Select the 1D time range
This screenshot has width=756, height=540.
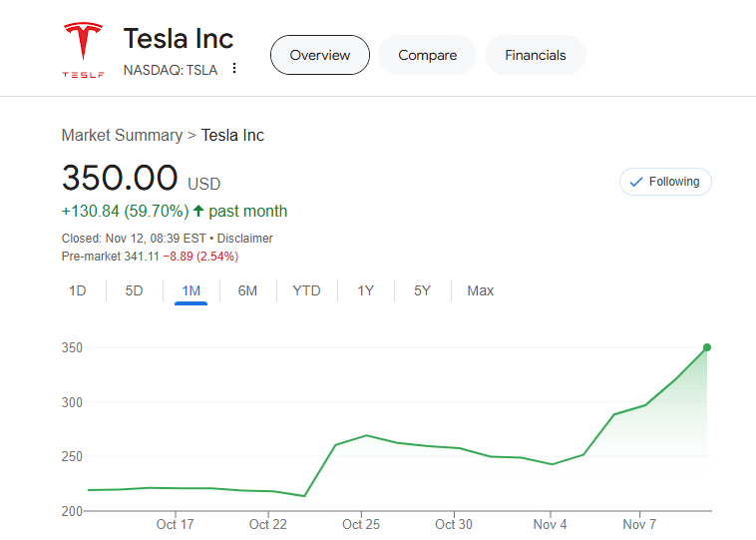tap(77, 290)
